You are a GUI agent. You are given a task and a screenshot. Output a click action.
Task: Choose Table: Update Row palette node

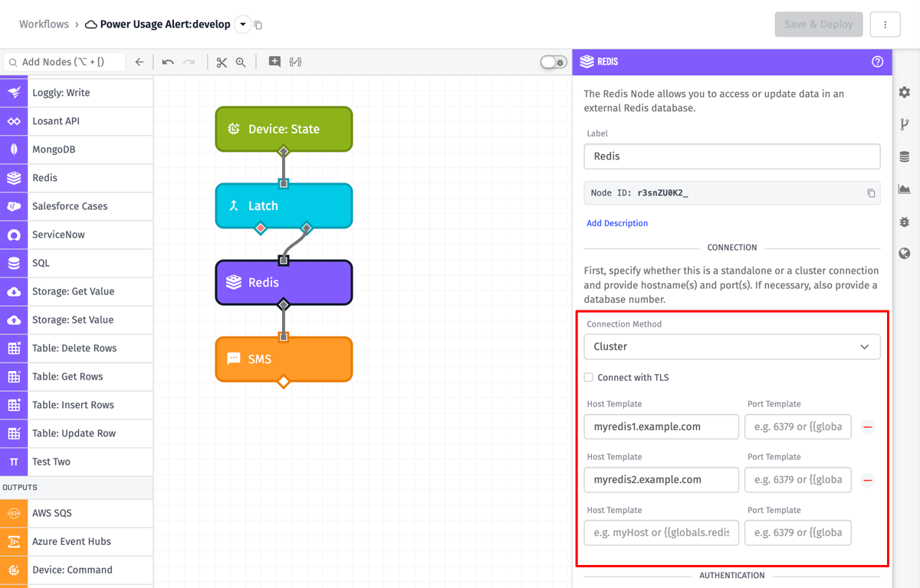pos(77,433)
